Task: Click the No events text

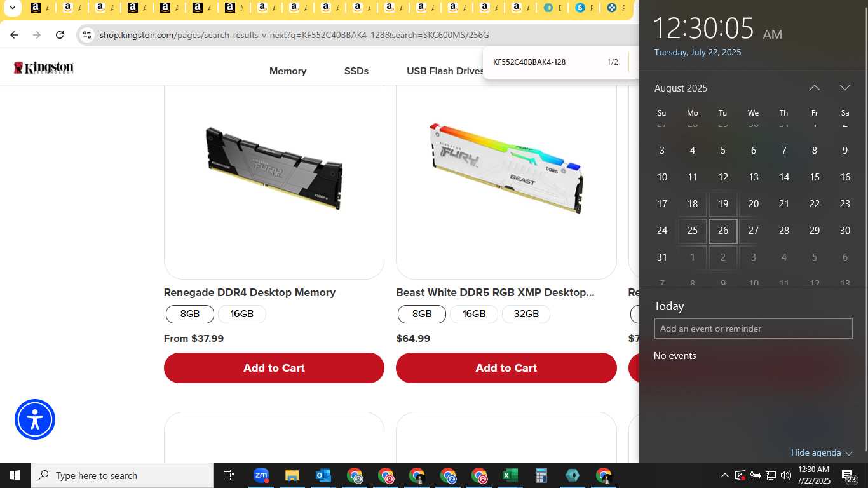Action: click(675, 356)
